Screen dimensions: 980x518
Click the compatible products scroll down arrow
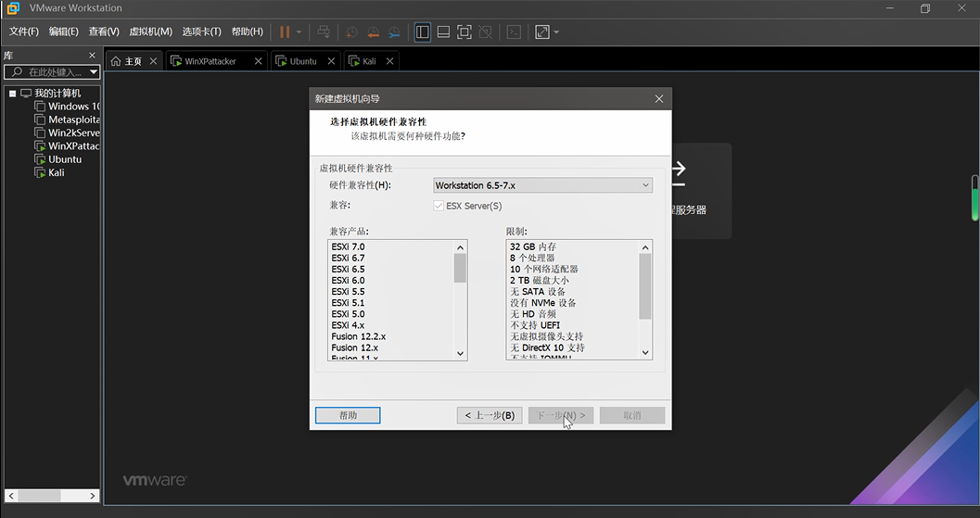pyautogui.click(x=461, y=353)
